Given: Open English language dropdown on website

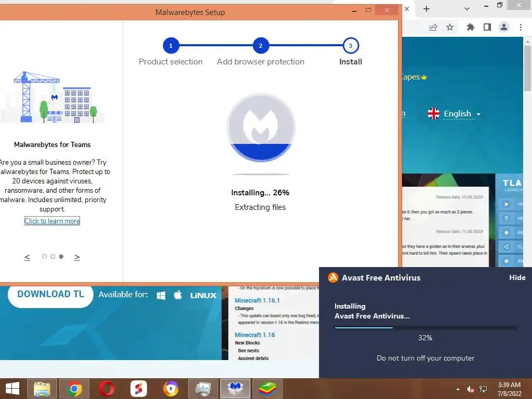Looking at the screenshot, I should coord(462,114).
